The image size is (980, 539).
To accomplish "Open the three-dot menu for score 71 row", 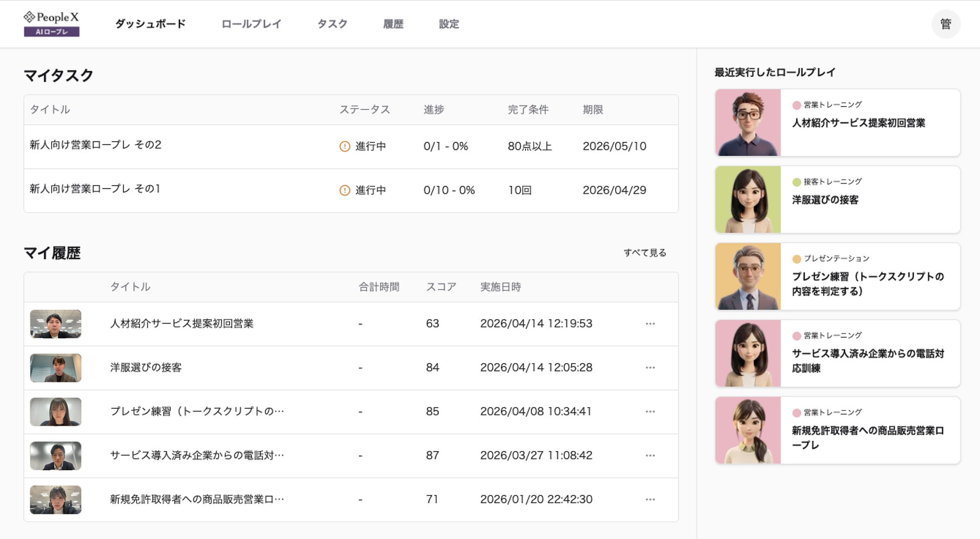I will (x=650, y=500).
